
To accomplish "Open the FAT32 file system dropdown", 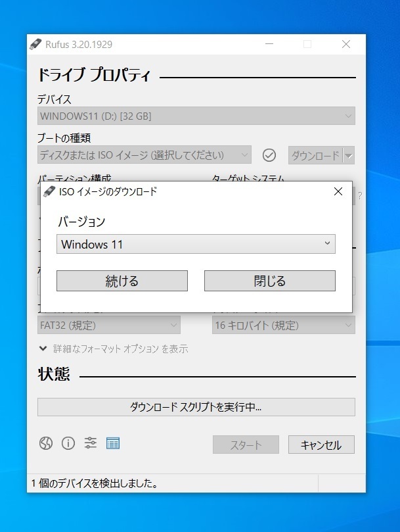I will pos(109,326).
